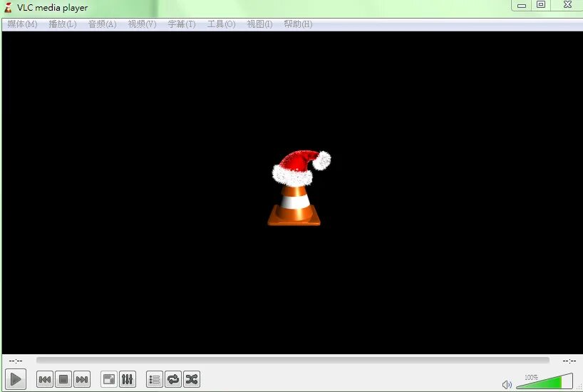Viewport: 583px width, 392px height.
Task: Stop playback with the square button
Action: click(63, 379)
